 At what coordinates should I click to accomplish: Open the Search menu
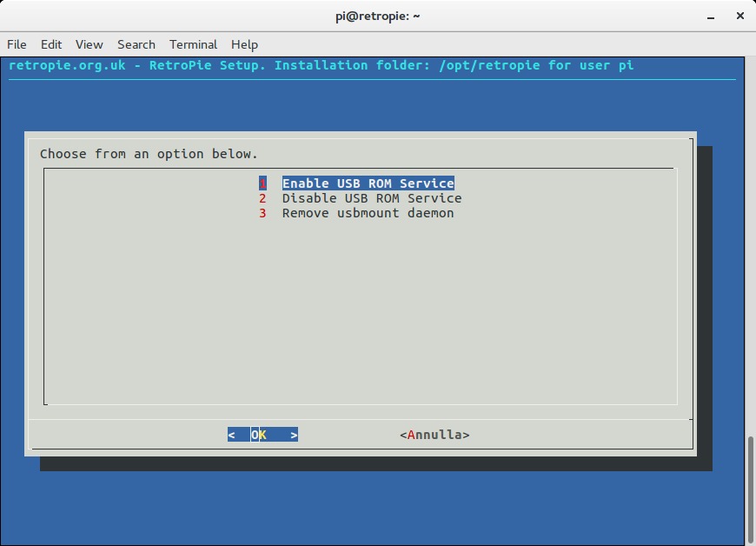[136, 44]
